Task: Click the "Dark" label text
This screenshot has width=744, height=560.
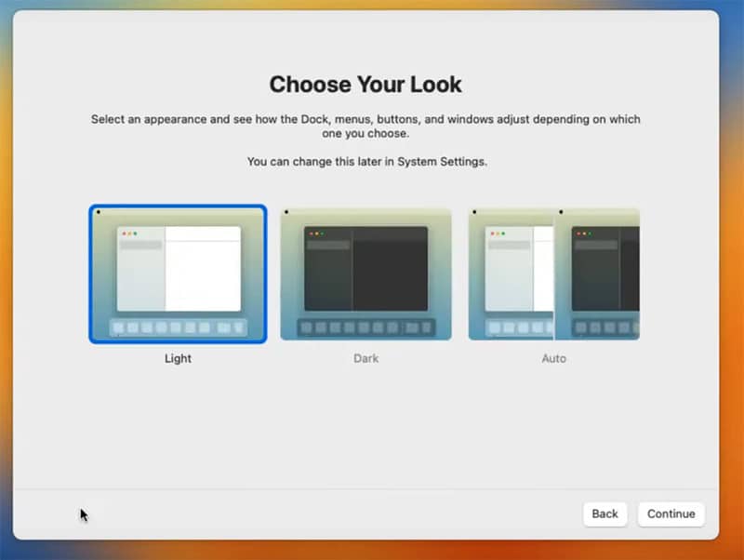Action: pyautogui.click(x=365, y=358)
